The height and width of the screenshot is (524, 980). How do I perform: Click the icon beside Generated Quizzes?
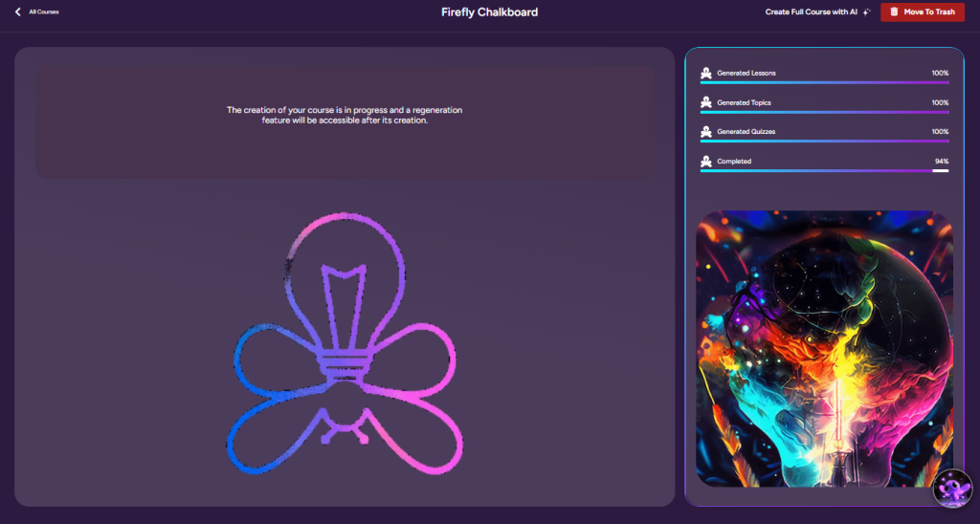click(706, 132)
